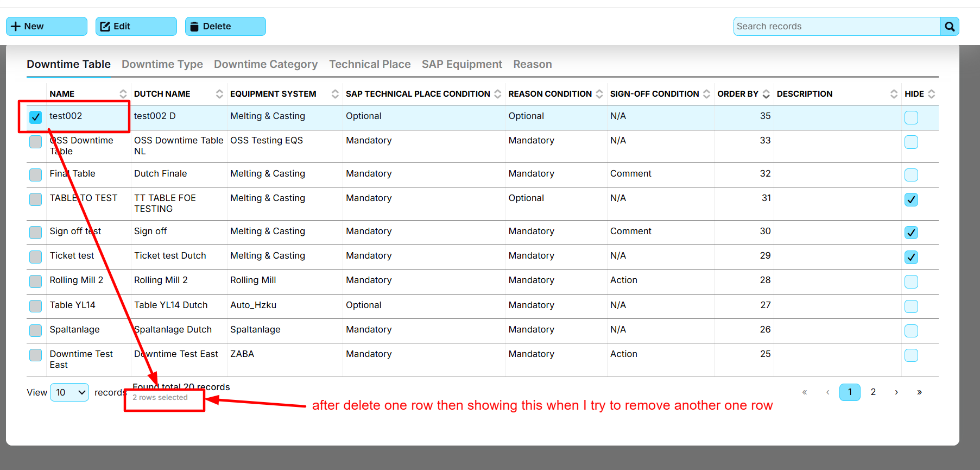Sort by DUTCH NAME column arrows

pyautogui.click(x=219, y=94)
